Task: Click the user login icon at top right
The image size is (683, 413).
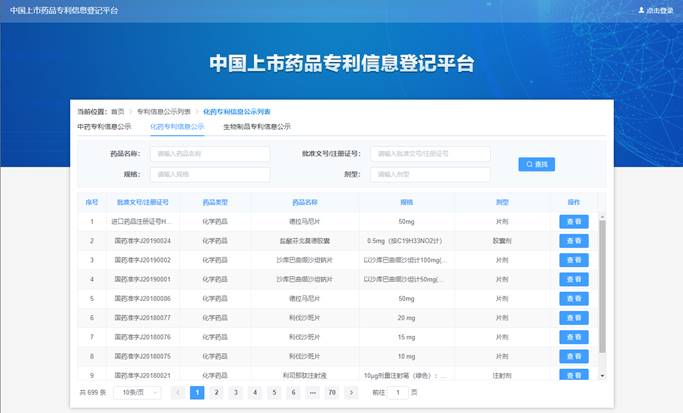Action: coord(642,9)
